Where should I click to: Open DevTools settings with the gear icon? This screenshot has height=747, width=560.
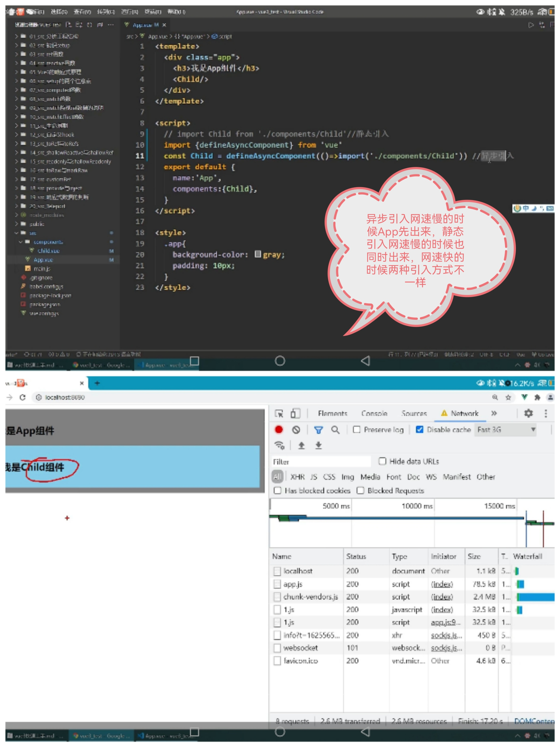pos(528,413)
